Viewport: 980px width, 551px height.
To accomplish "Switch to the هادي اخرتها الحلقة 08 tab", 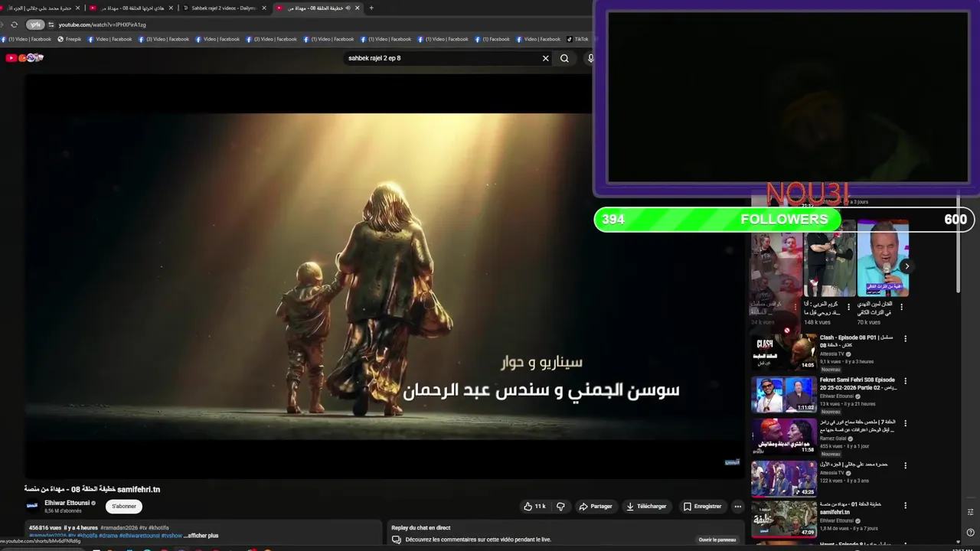I will [130, 8].
